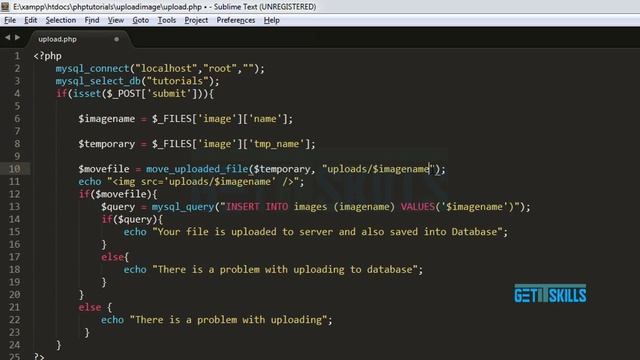Open the Tools menu
This screenshot has width=640, height=360.
click(167, 20)
